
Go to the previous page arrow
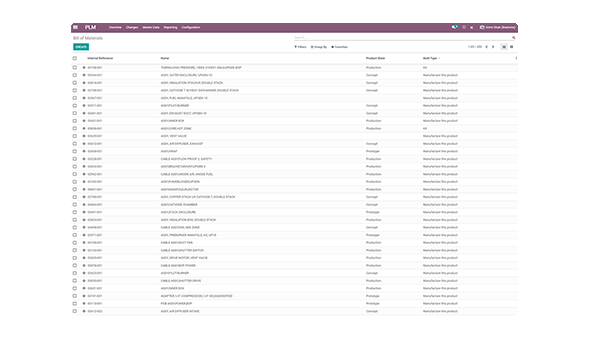pyautogui.click(x=487, y=47)
